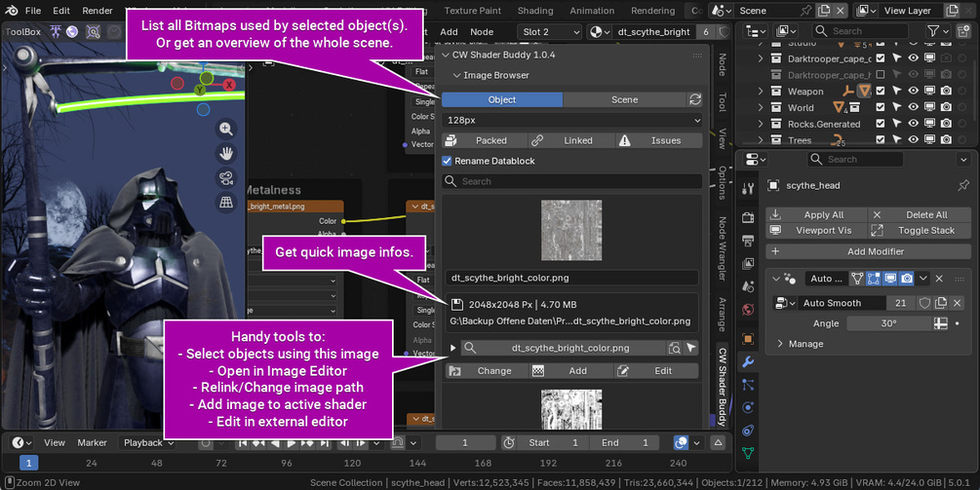Click the dt_scythe_bright material name field
The image size is (980, 490).
[653, 32]
